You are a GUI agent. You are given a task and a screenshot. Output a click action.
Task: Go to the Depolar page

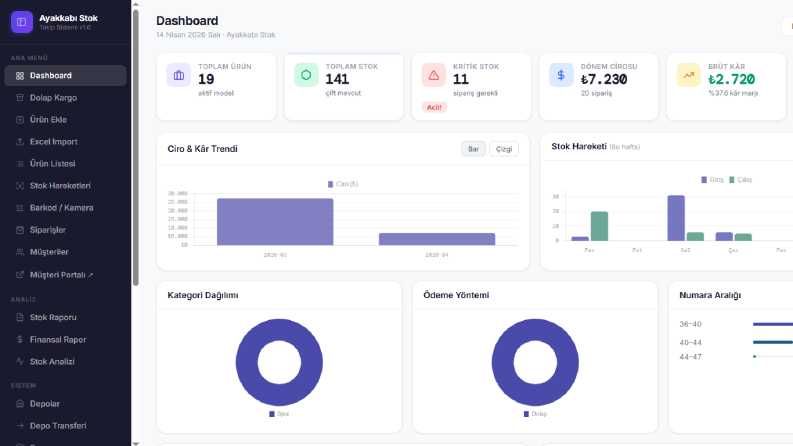coord(65,404)
